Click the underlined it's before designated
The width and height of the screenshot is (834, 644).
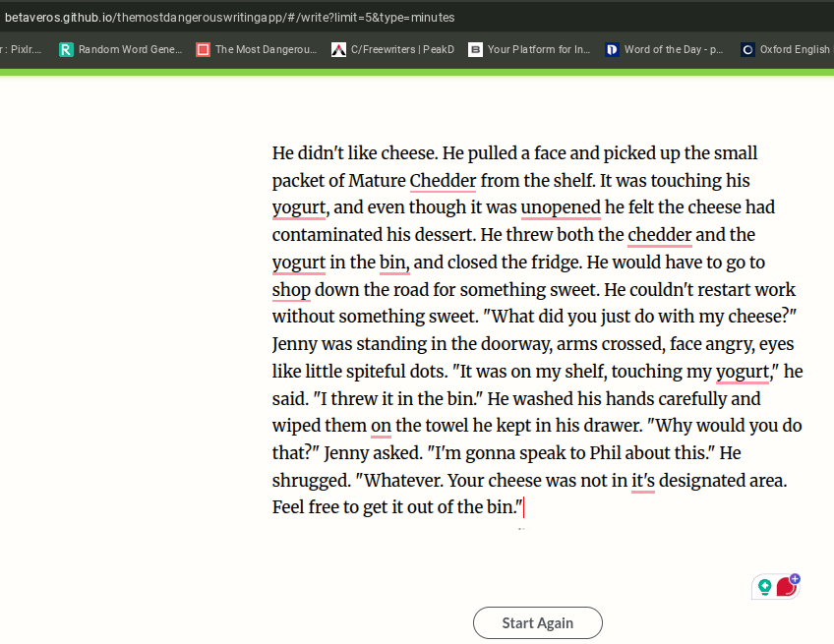tap(643, 481)
